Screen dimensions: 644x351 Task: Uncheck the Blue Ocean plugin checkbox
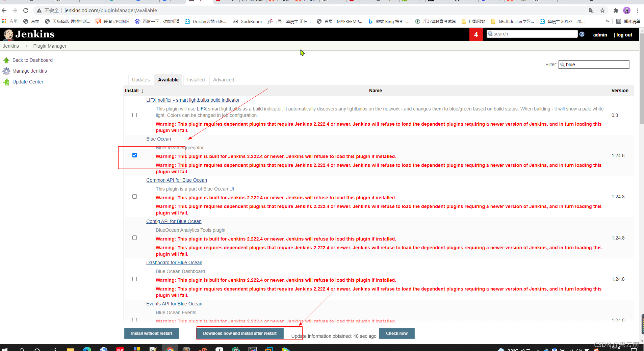click(134, 155)
